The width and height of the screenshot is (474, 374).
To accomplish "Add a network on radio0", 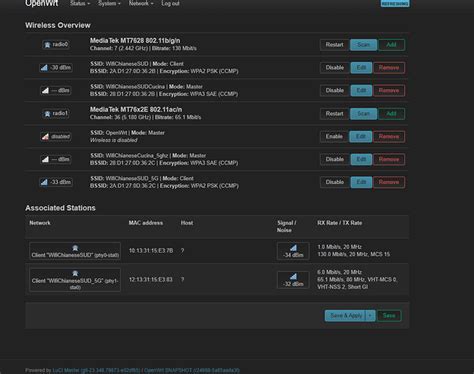I will (x=391, y=45).
